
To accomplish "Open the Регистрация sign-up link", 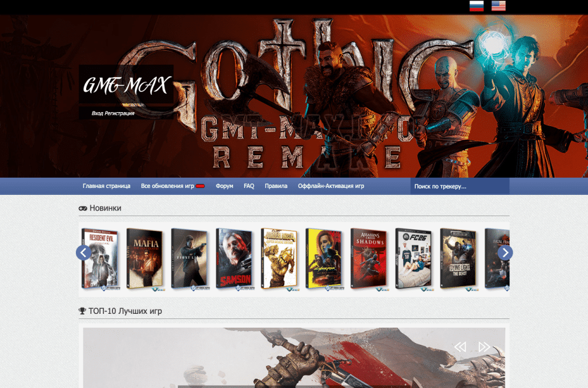I will (119, 113).
